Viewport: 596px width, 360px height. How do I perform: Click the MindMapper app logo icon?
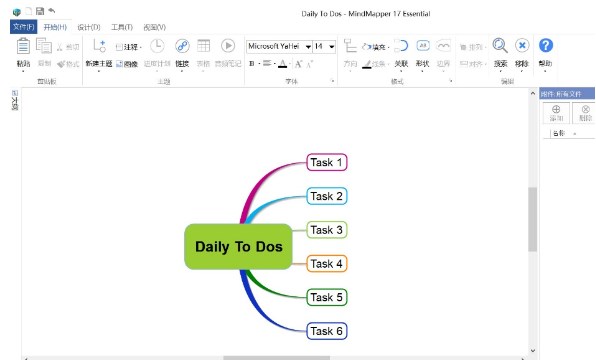[16, 12]
